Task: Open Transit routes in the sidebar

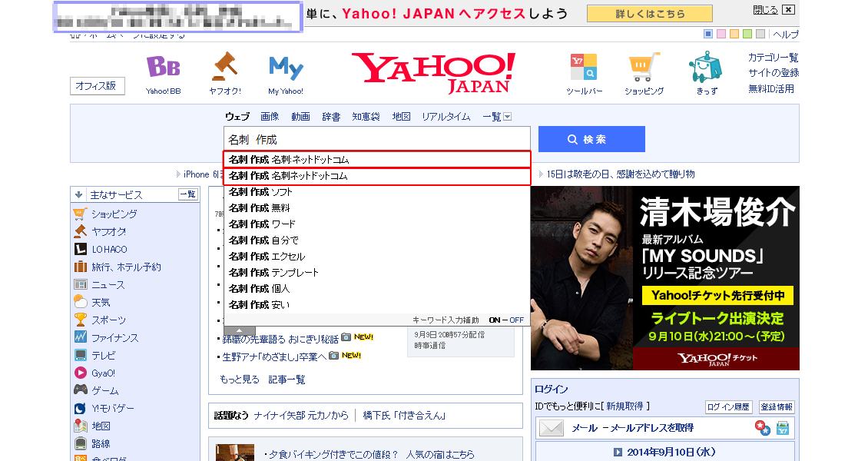Action: pos(101,444)
